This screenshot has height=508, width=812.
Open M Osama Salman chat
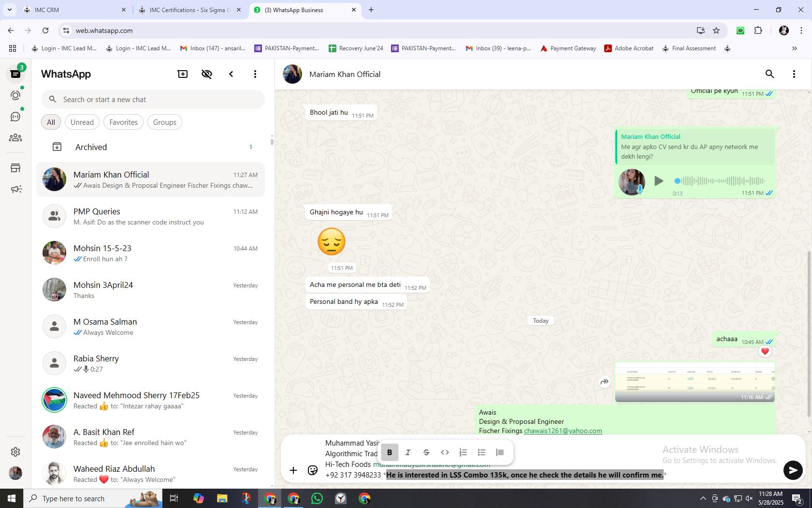coord(150,327)
